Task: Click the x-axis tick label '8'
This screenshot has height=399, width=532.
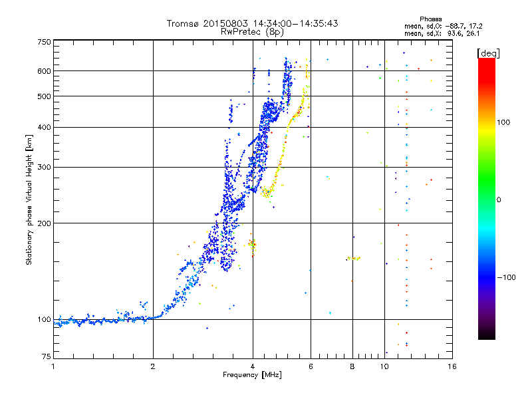Action: coord(352,366)
